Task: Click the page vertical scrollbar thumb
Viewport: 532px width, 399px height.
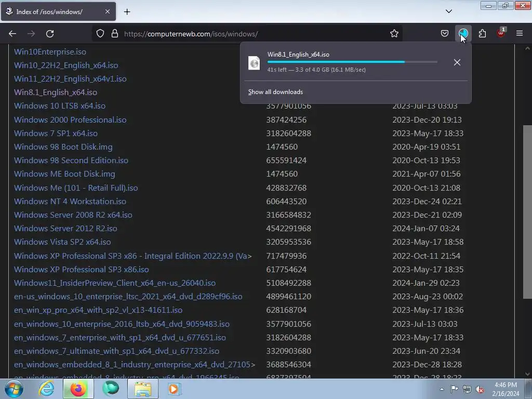Action: click(527, 212)
